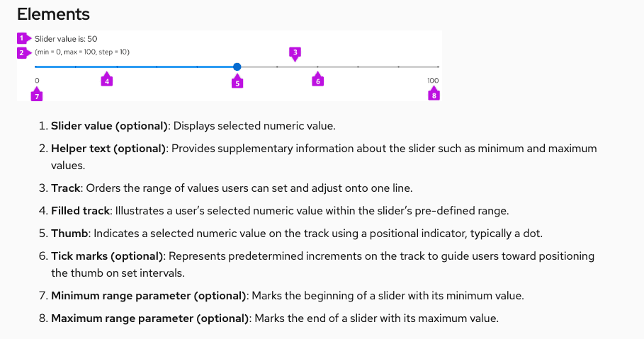The height and width of the screenshot is (339, 644).
Task: Click the slider's maximum value label 100
Action: [x=433, y=81]
